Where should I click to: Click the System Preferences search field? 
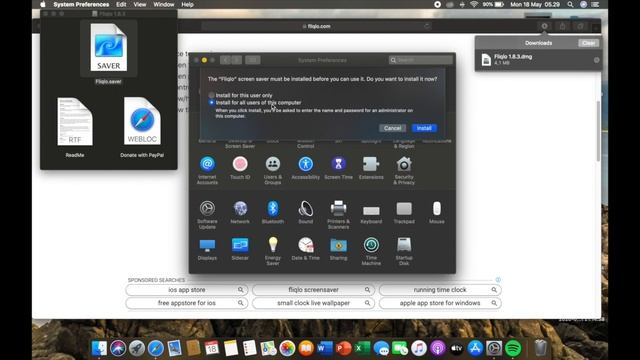pyautogui.click(x=421, y=60)
